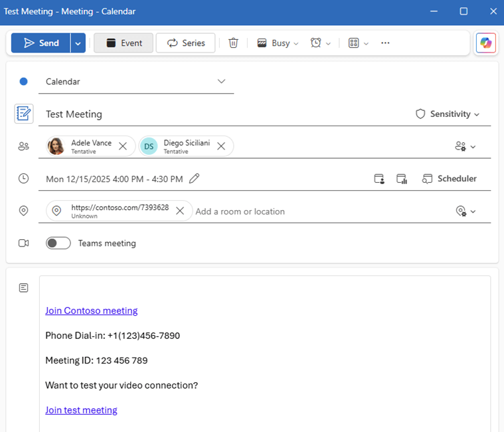The width and height of the screenshot is (504, 432).
Task: Click the video camera icon
Action: (23, 243)
